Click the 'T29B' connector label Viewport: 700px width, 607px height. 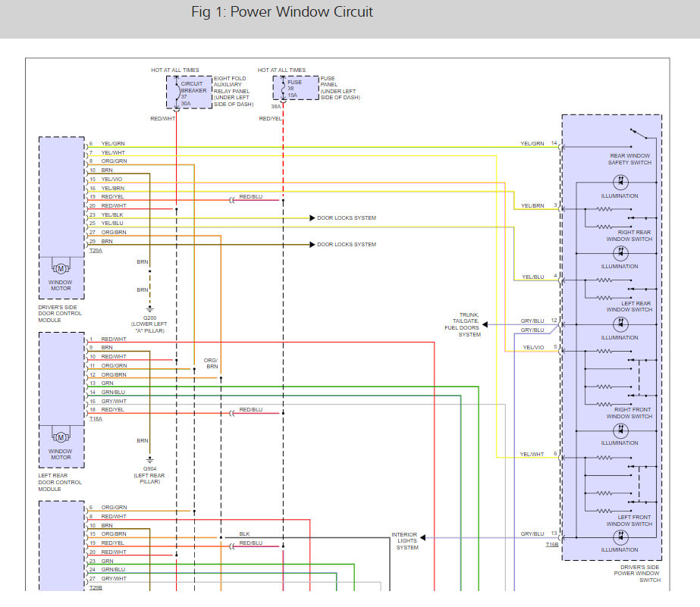[x=96, y=588]
